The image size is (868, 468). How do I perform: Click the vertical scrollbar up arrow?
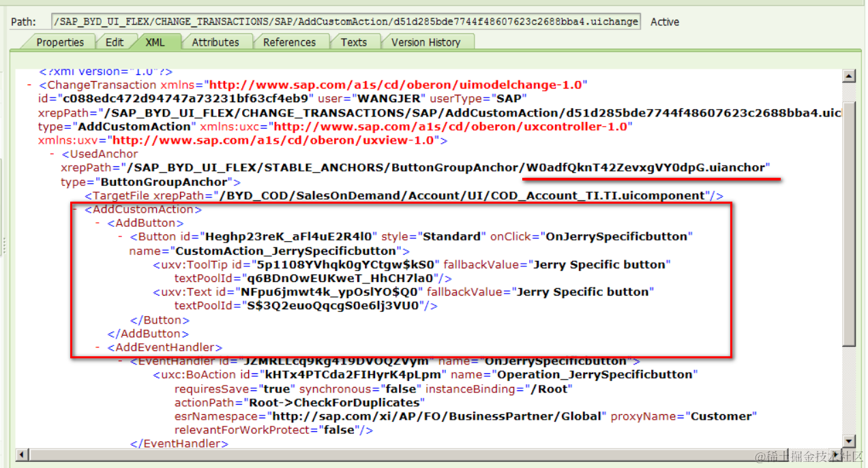(x=849, y=75)
